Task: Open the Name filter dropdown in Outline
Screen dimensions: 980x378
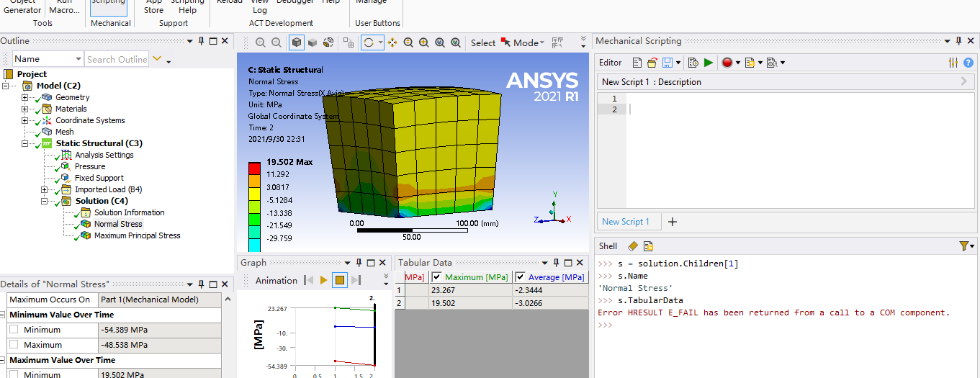Action: 78,59
